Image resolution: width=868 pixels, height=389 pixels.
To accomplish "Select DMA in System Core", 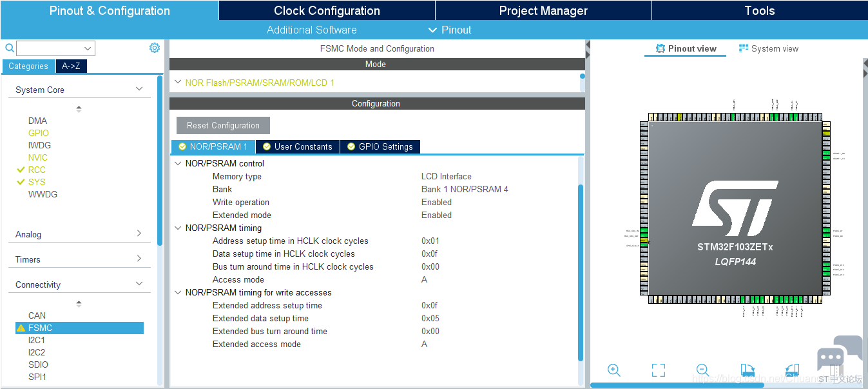I will pos(37,121).
